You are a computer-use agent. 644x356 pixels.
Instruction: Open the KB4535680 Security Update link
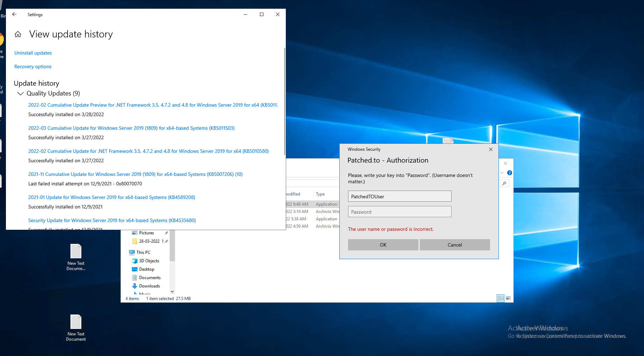(x=112, y=220)
